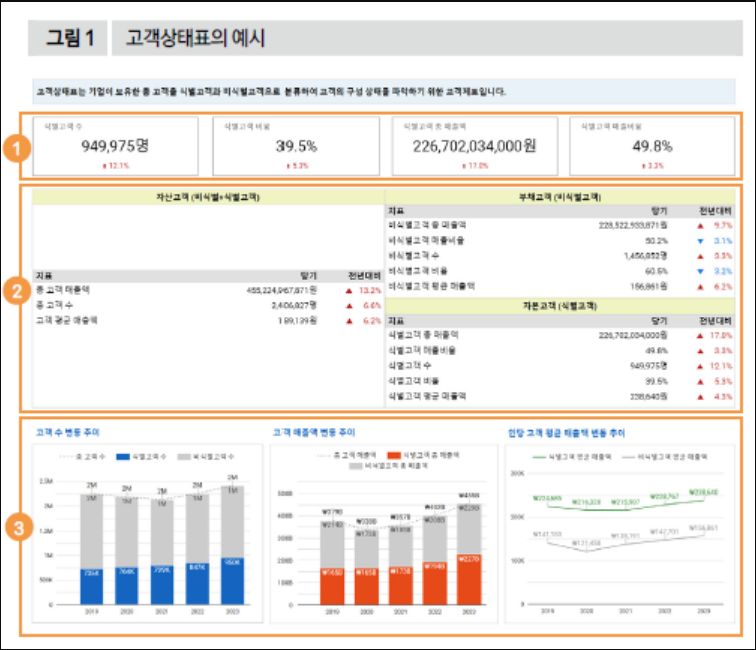Click gray 비식별고객 총 매출액 legend swatch
Image resolution: width=756 pixels, height=650 pixels.
pyautogui.click(x=355, y=466)
